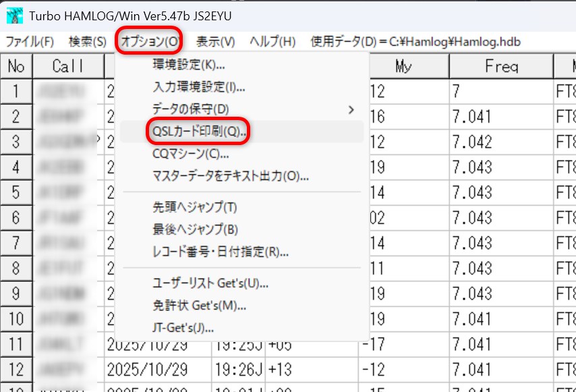Choose ユーザーリスト Get's(U) menu item

tap(210, 283)
